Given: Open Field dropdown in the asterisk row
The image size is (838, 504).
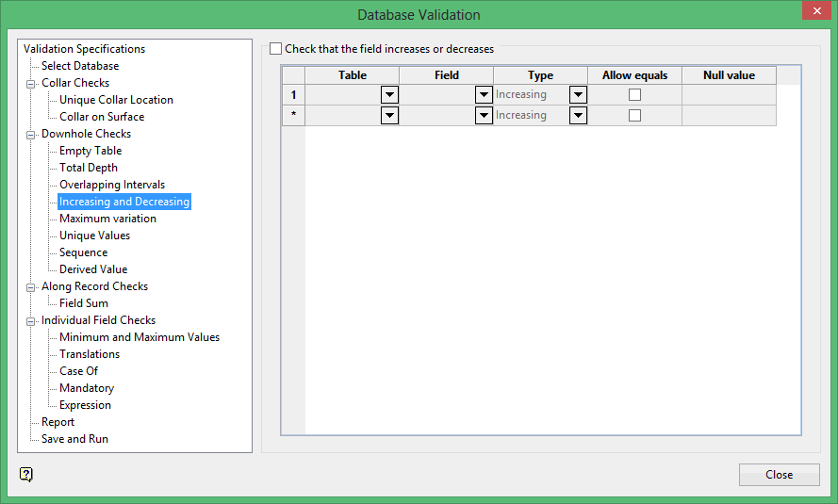Looking at the screenshot, I should (x=484, y=115).
